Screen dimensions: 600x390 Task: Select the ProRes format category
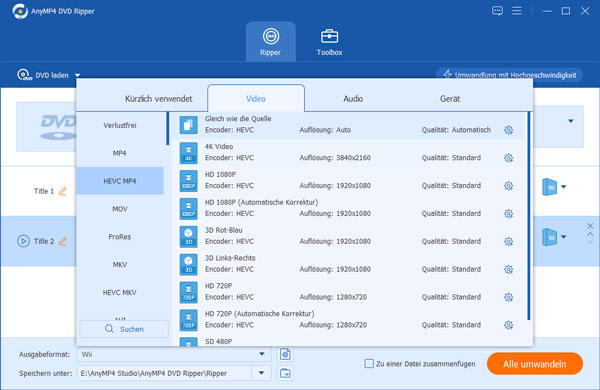pos(120,237)
